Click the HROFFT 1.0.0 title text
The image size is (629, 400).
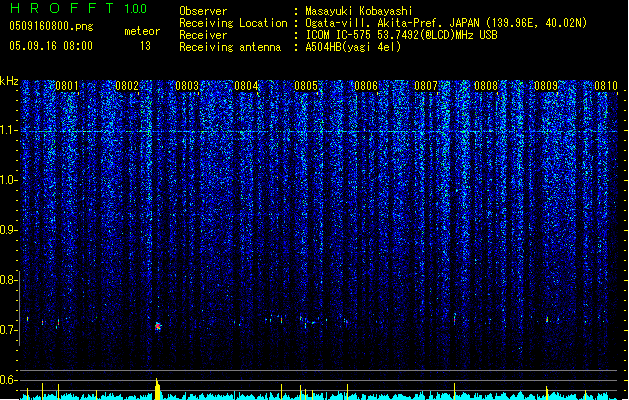[78, 8]
